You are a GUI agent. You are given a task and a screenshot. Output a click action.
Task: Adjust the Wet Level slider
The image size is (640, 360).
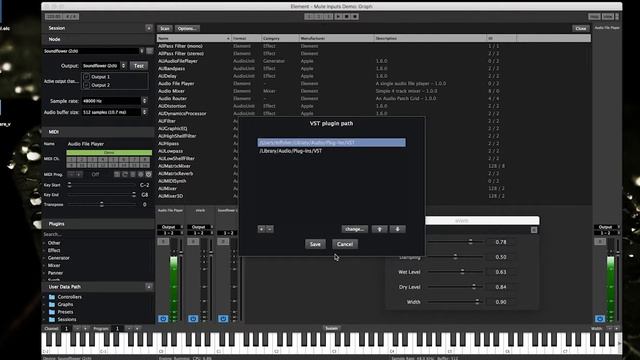[x=455, y=272]
